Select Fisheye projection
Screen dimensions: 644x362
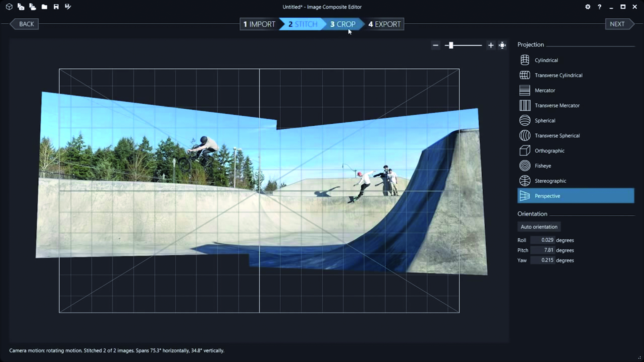(543, 166)
